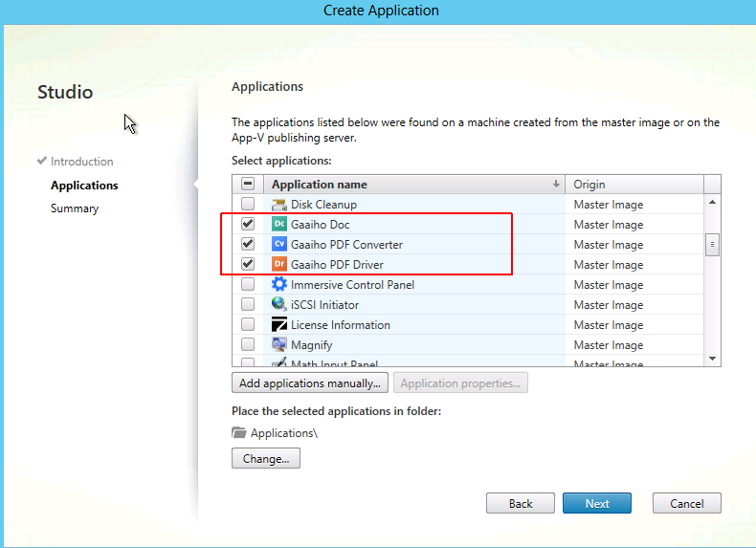The width and height of the screenshot is (756, 548).
Task: Uncheck the Gaaiho PDF Driver checkbox
Action: coord(248,264)
